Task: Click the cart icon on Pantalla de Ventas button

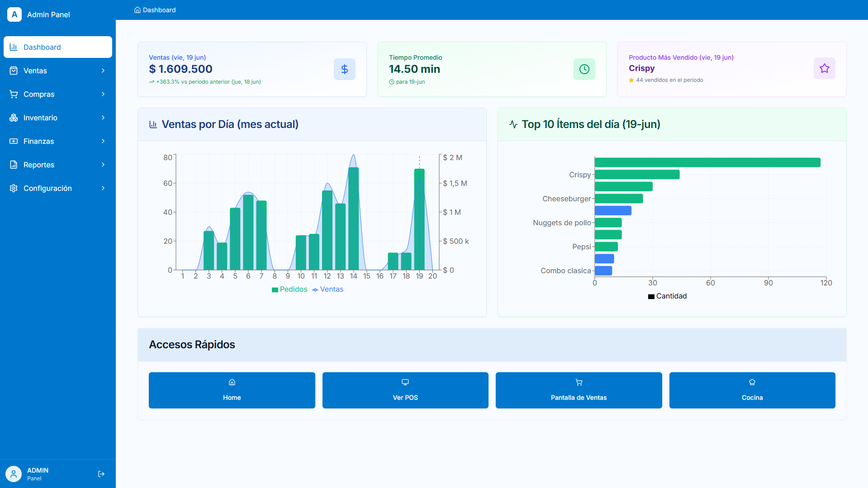Action: [579, 382]
